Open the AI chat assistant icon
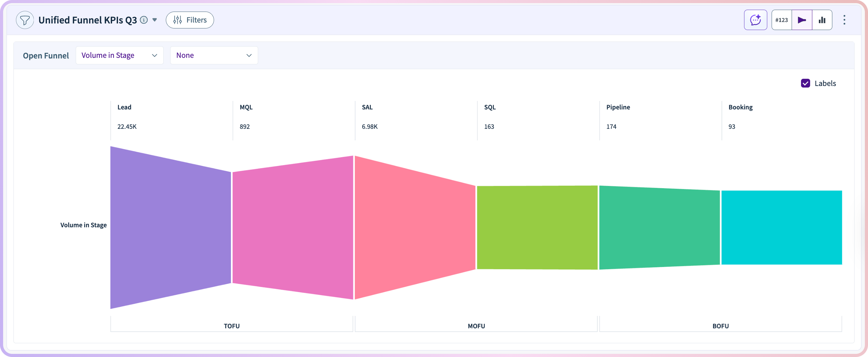 click(x=755, y=20)
